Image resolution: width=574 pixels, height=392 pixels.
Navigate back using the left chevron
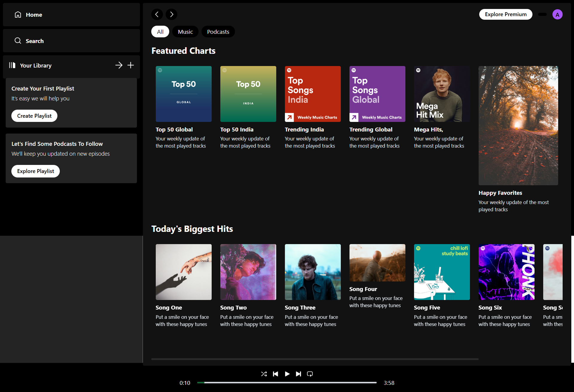coord(157,14)
